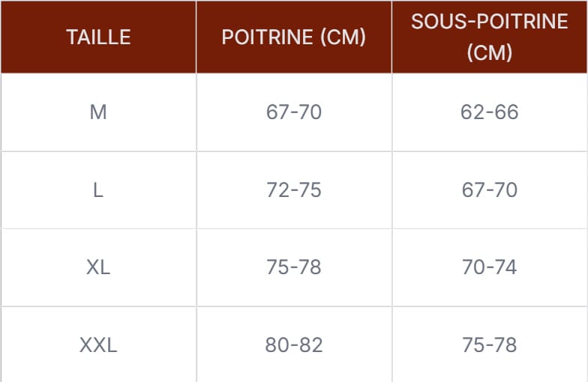The height and width of the screenshot is (382, 588).
Task: Select the M size cell
Action: coord(98,112)
